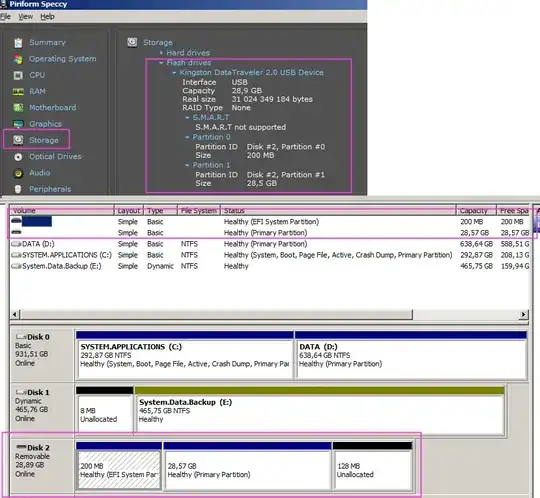
Task: Click the volume list scroll right arrow
Action: pos(523,314)
